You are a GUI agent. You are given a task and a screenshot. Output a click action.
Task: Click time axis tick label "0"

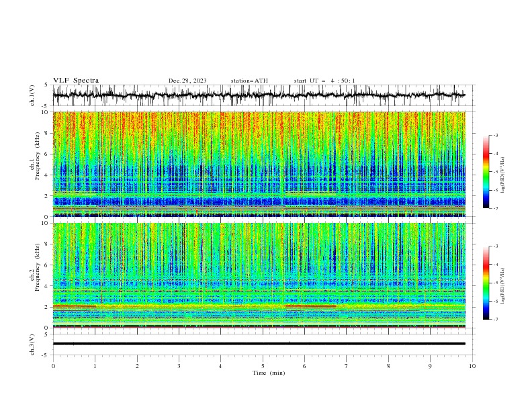pos(53,366)
